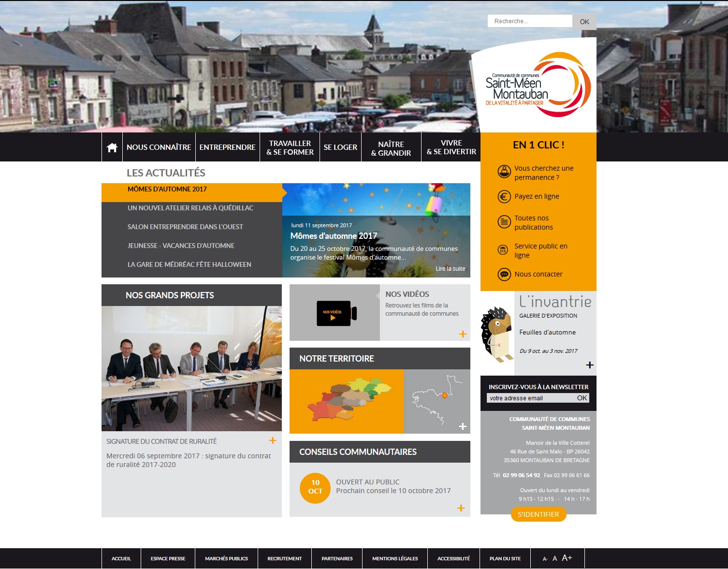Viewport: 728px width, 569px height.
Task: Click the 'Recherche...' search field
Action: (x=530, y=21)
